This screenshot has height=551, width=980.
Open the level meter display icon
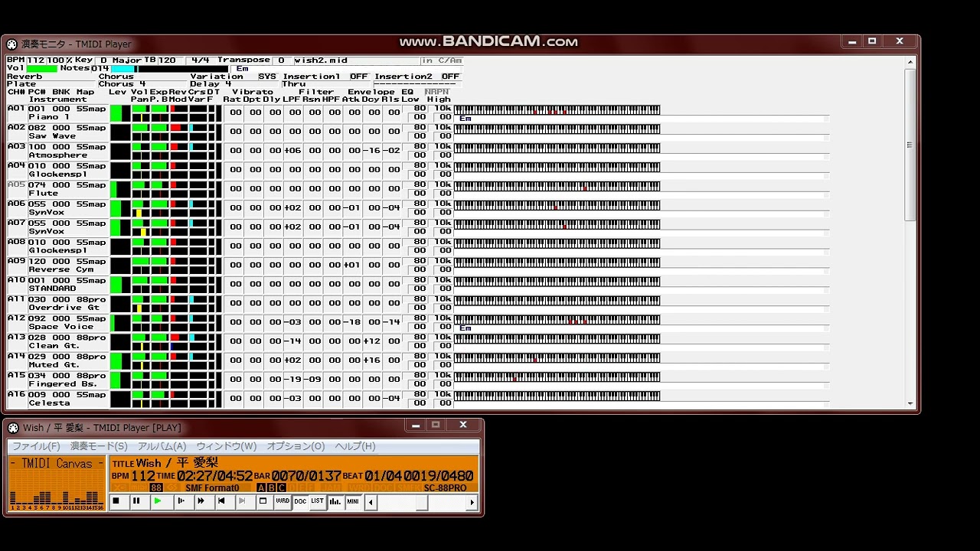coord(335,502)
